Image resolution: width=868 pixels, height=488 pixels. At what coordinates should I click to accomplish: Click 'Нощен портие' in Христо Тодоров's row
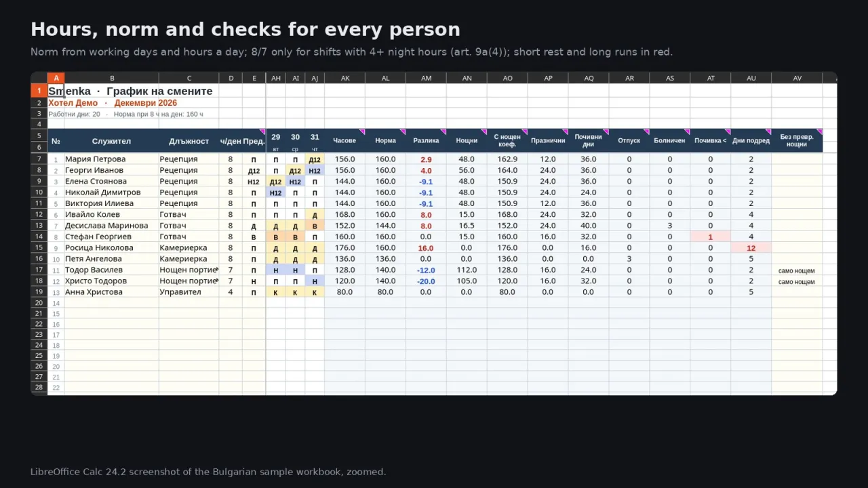tap(189, 281)
